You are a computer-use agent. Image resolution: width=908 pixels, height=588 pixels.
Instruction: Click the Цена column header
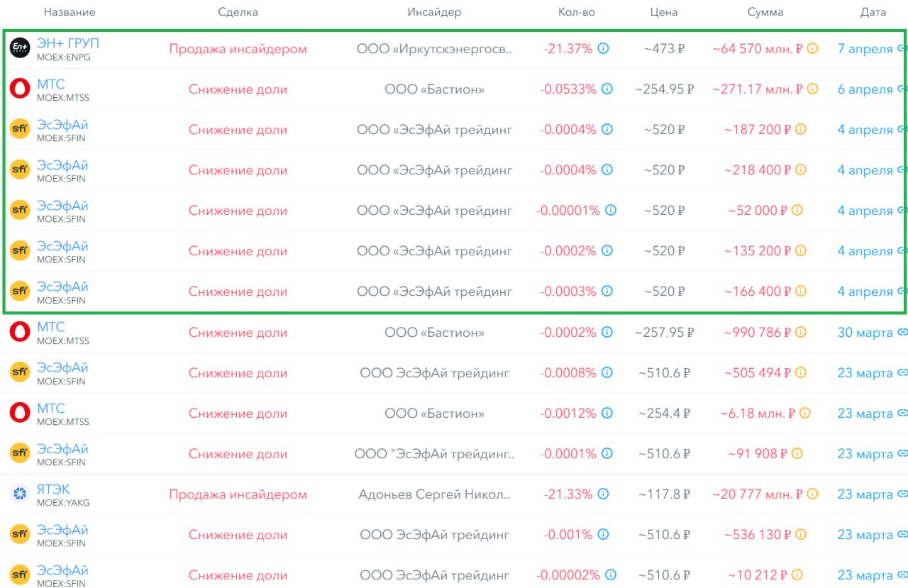point(664,12)
